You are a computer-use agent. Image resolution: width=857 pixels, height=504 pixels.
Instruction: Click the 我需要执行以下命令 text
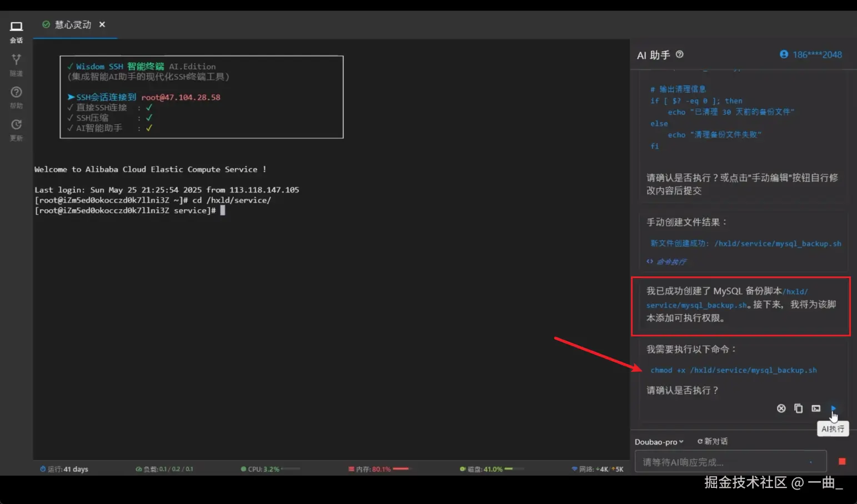click(691, 349)
